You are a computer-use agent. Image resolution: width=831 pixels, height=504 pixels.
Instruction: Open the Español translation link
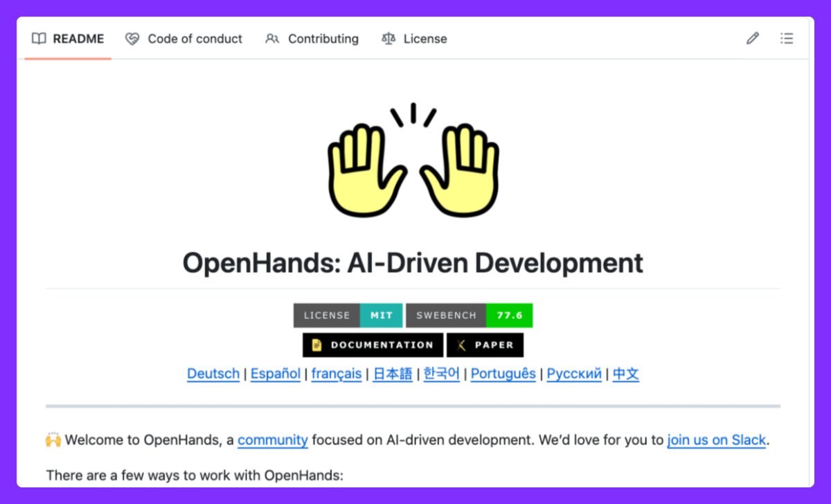tap(276, 374)
